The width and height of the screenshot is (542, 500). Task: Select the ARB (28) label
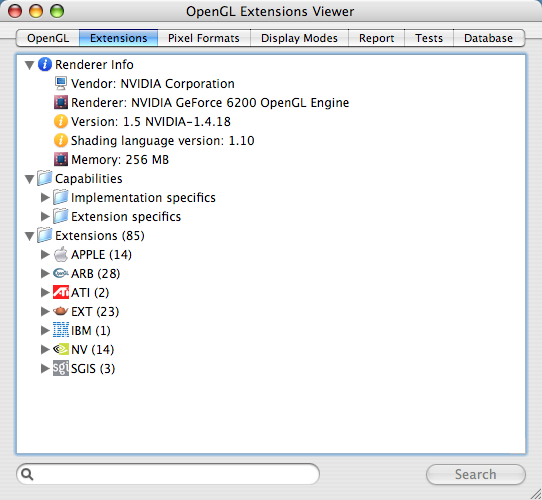95,274
